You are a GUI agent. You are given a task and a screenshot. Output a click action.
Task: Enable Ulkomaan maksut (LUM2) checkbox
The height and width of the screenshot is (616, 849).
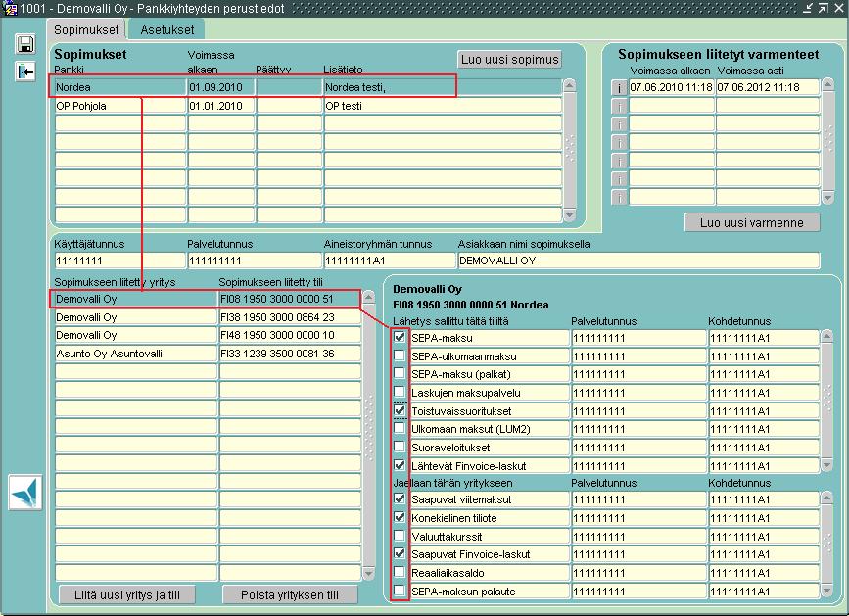click(400, 429)
